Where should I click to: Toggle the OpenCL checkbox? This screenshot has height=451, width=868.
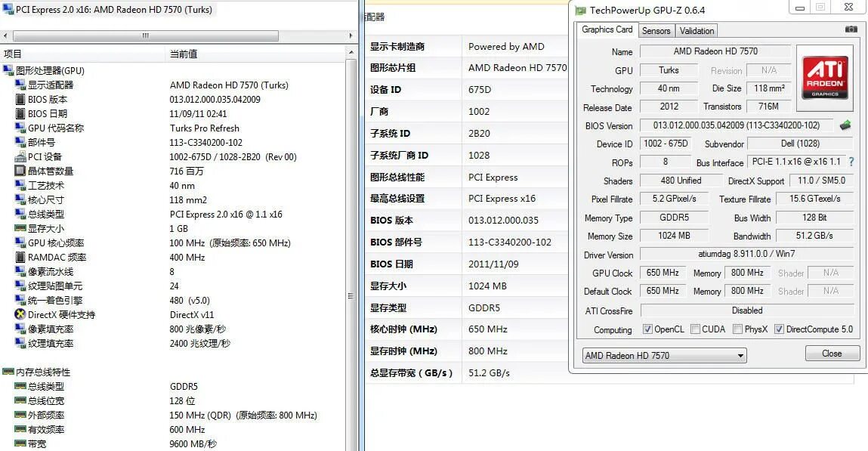click(647, 329)
